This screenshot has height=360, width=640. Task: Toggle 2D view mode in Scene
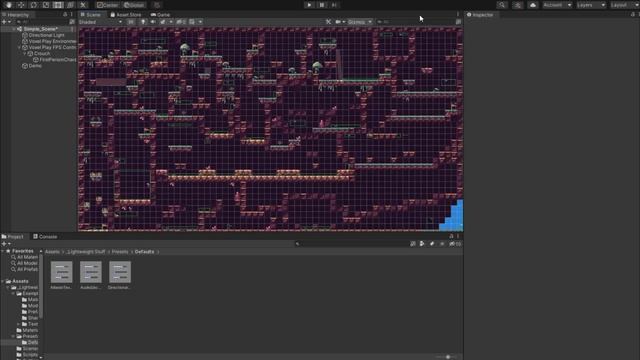tap(131, 22)
